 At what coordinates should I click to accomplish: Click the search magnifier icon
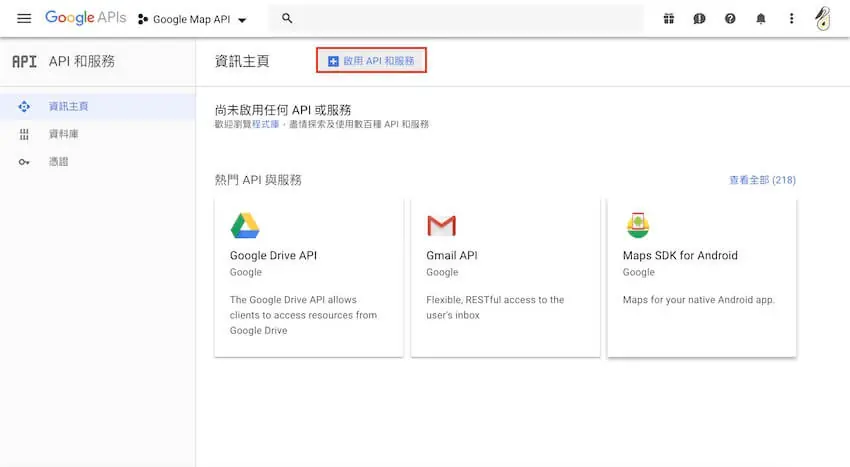287,18
